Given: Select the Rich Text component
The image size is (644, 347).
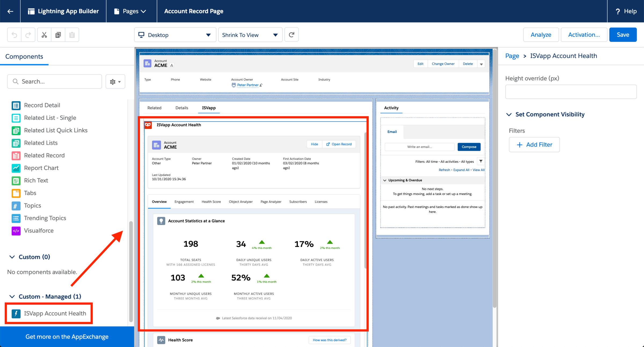Looking at the screenshot, I should (x=30, y=180).
